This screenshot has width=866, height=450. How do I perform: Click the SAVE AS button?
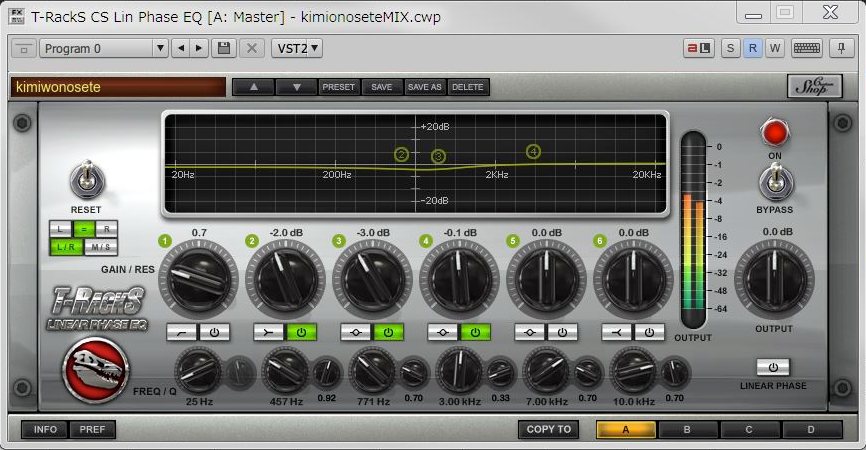(x=425, y=87)
